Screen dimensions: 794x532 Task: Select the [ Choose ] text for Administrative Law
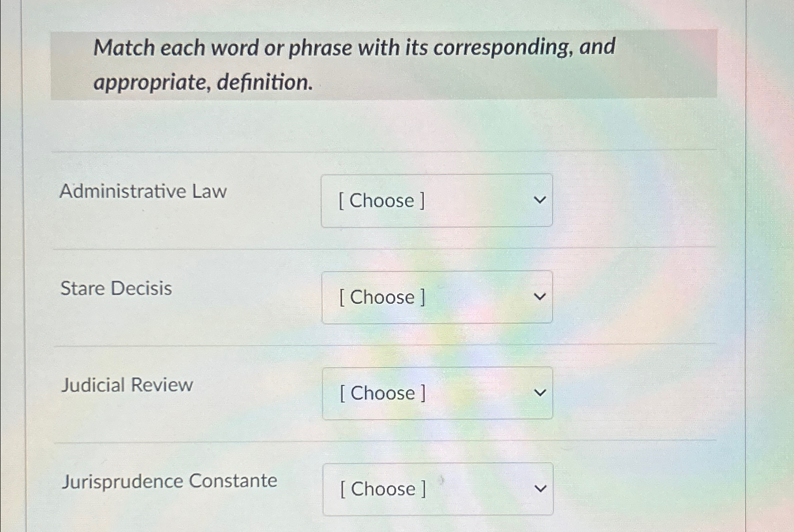pos(381,201)
